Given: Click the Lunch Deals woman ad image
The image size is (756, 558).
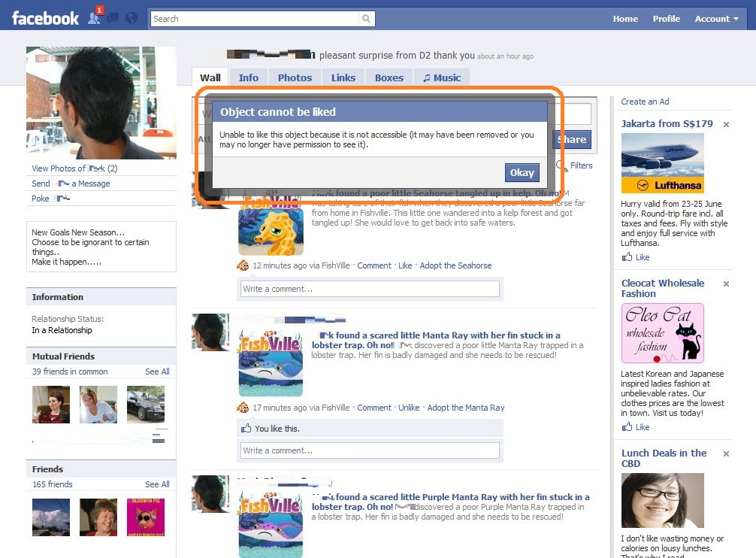Looking at the screenshot, I should (663, 500).
